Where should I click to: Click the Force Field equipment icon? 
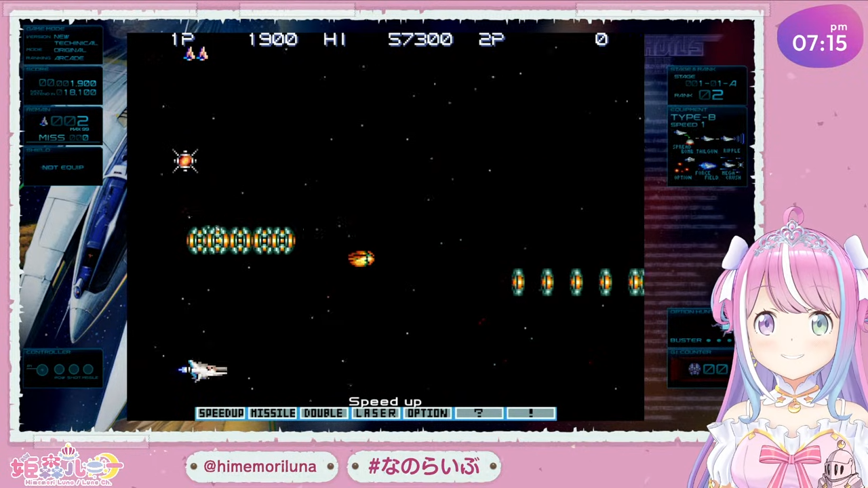(707, 165)
